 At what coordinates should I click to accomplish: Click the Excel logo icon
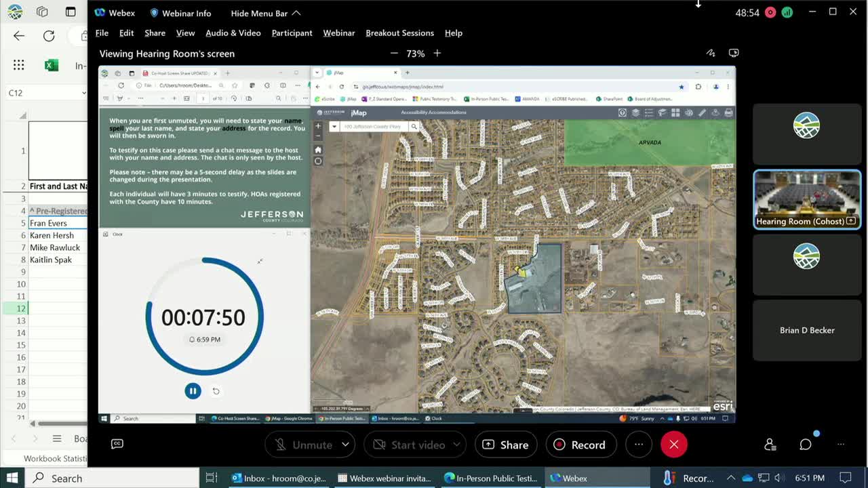point(51,65)
